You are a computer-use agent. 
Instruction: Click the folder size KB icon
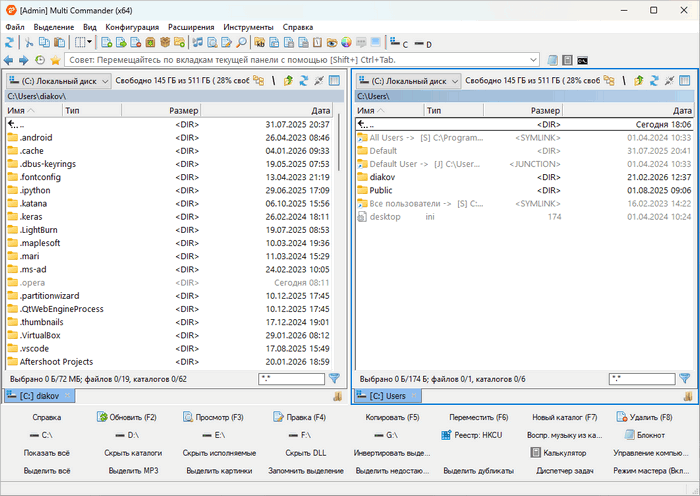tap(259, 43)
